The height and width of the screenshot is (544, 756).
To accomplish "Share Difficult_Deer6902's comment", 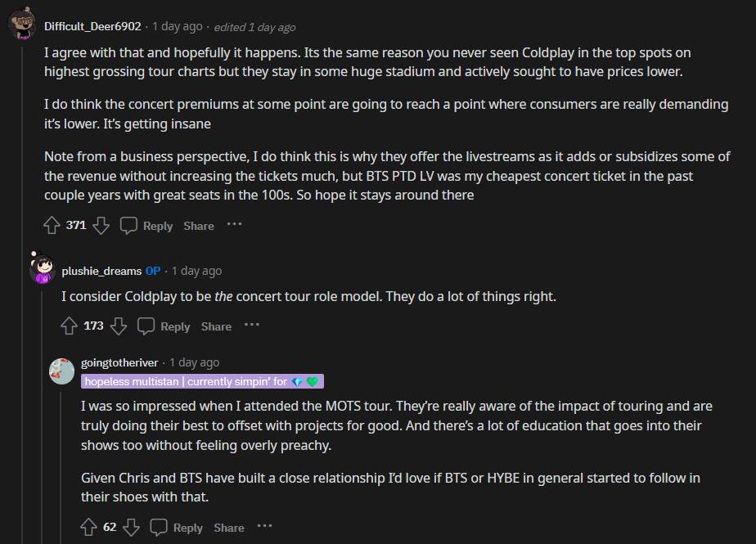I will (199, 226).
